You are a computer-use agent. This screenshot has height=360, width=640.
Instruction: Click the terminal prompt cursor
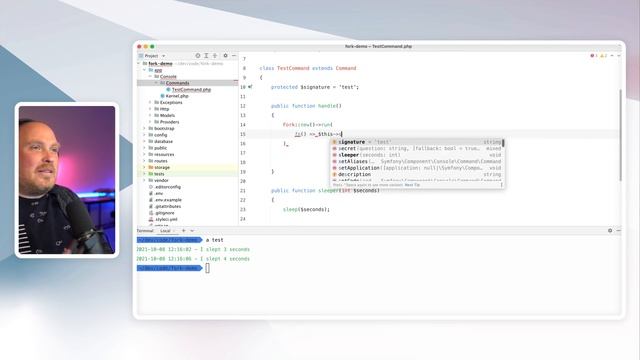click(x=207, y=268)
